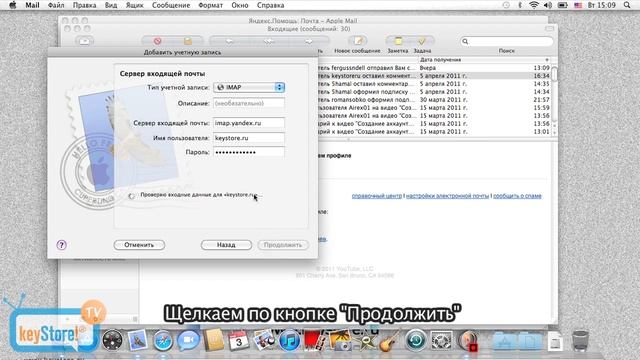Open the Сообщение menu
The image size is (640, 360).
coord(171,5)
